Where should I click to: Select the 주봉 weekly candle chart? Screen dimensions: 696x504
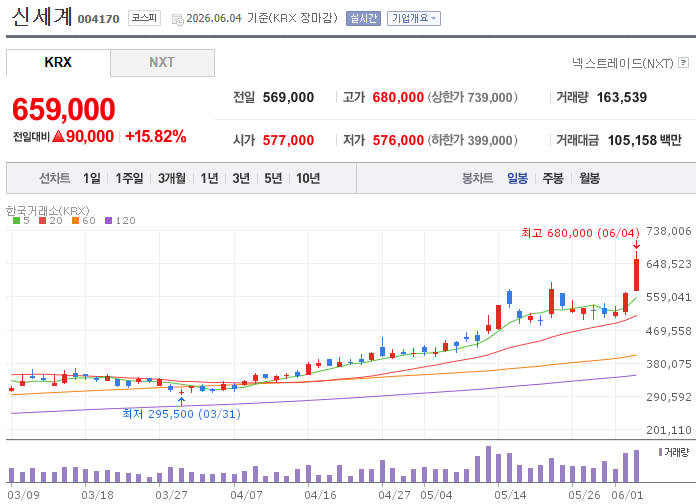553,178
